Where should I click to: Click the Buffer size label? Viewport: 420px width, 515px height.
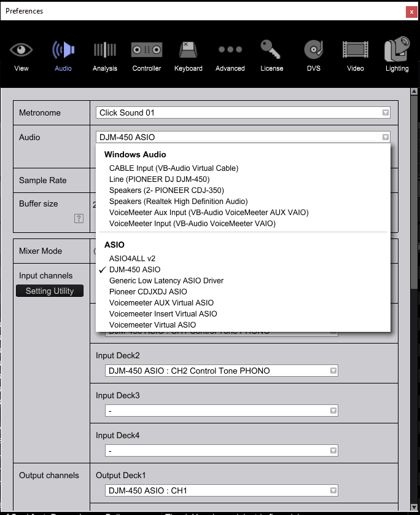[39, 203]
